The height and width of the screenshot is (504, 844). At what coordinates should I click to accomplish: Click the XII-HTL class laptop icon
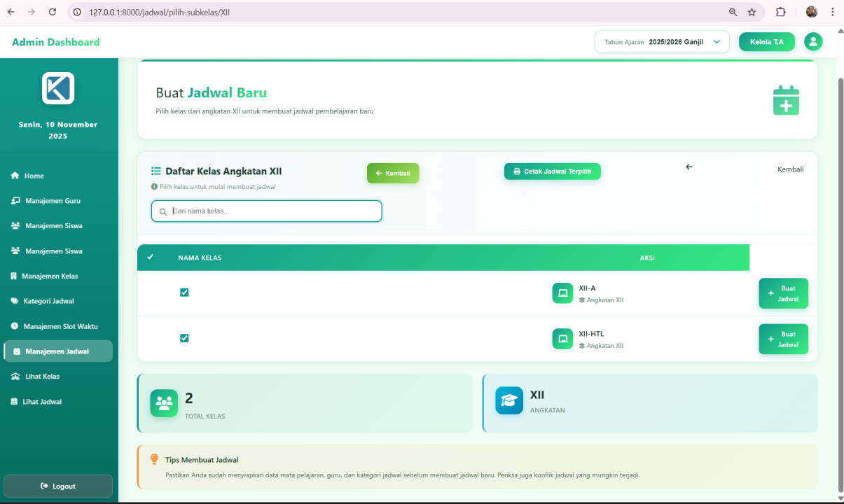tap(562, 339)
